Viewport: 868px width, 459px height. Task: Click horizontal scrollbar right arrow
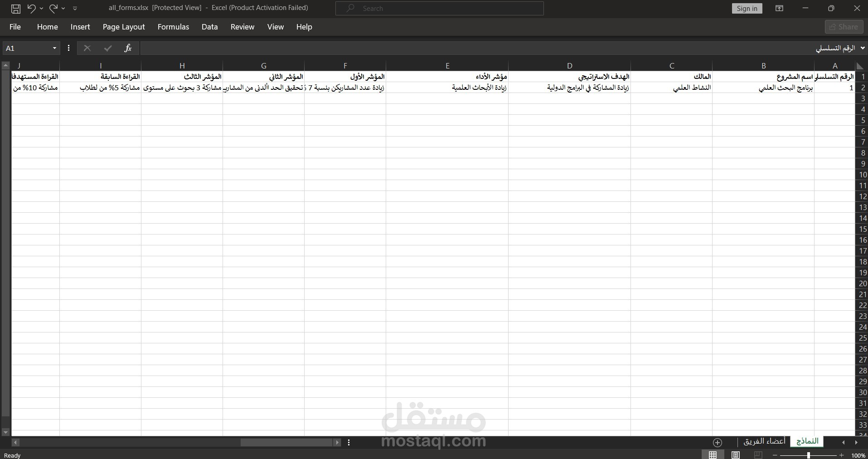coord(337,442)
